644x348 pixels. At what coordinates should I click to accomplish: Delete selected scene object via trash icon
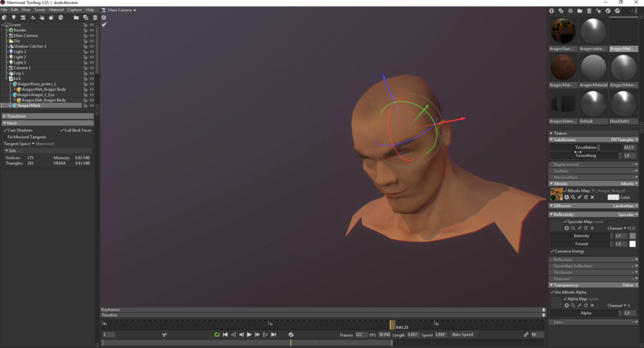[x=95, y=18]
